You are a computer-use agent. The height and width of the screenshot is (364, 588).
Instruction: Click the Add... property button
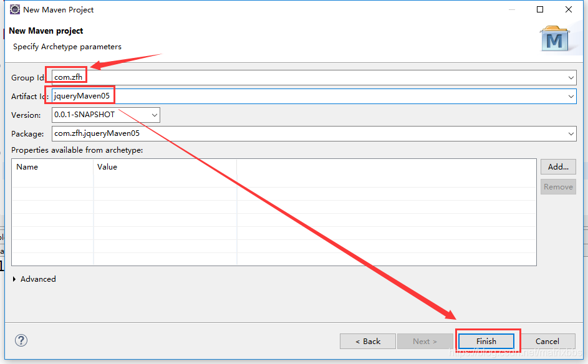click(558, 167)
